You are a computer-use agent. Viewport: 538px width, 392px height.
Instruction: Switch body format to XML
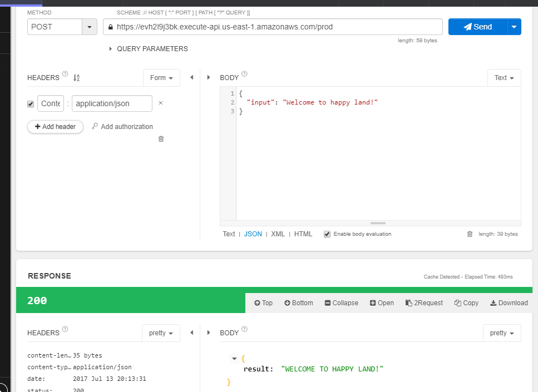coord(278,234)
